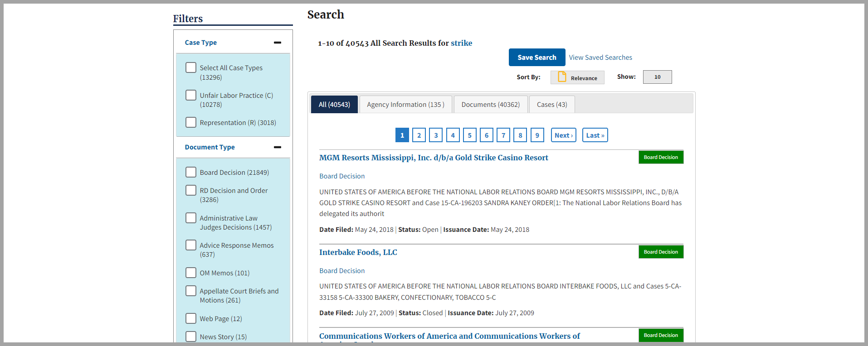This screenshot has width=868, height=346.
Task: Check Web Page (12) checkbox
Action: 191,318
